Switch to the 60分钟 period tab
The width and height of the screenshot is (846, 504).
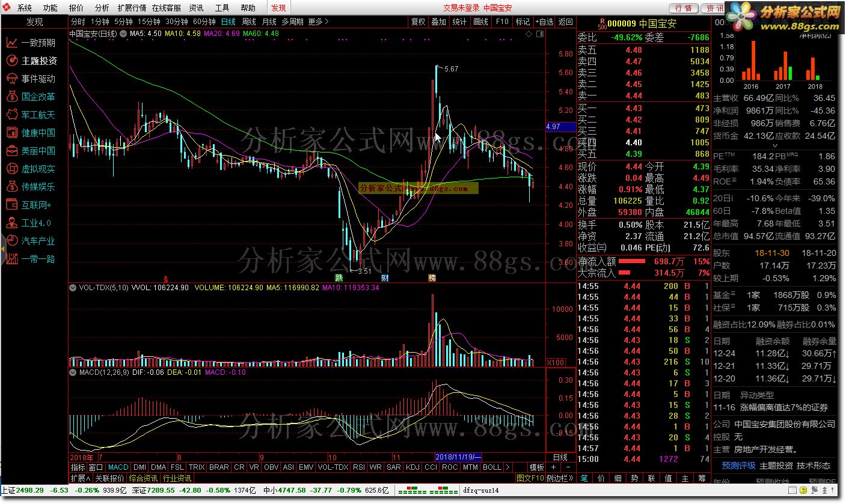click(x=203, y=22)
